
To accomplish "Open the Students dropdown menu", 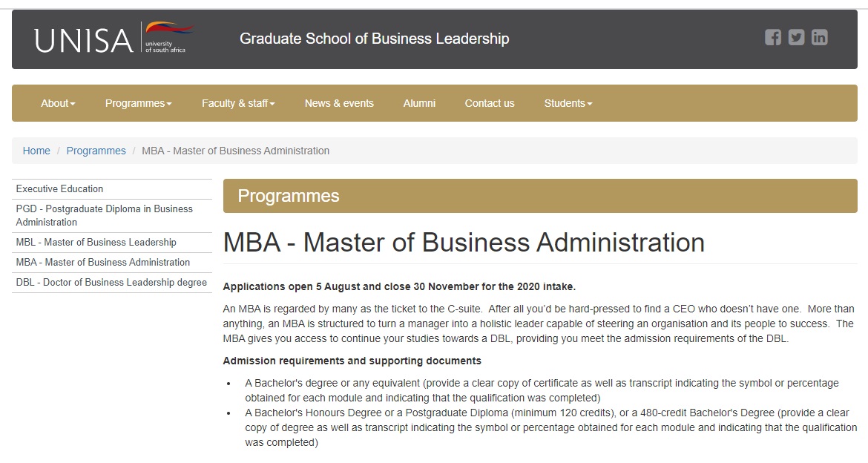I will [567, 103].
